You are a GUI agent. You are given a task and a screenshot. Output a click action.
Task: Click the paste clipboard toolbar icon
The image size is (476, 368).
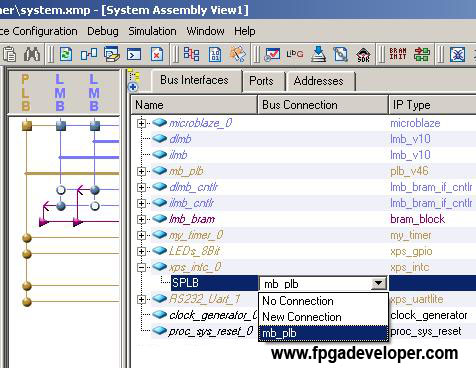point(9,54)
